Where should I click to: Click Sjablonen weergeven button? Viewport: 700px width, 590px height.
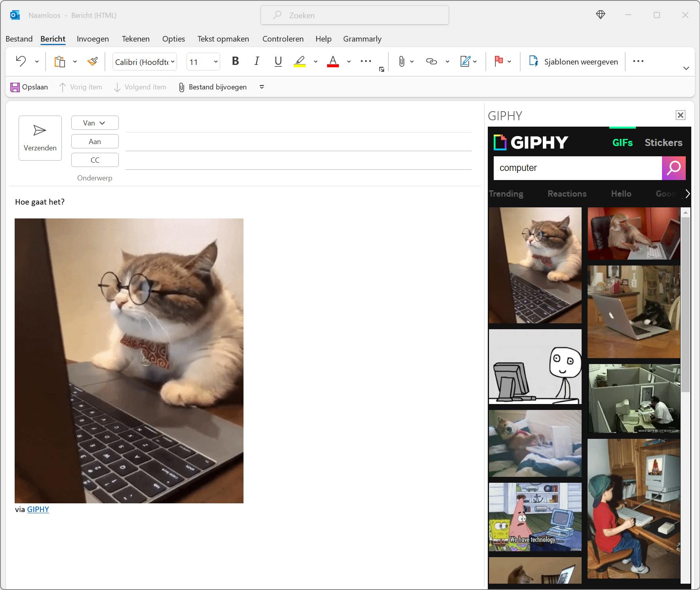[x=573, y=61]
